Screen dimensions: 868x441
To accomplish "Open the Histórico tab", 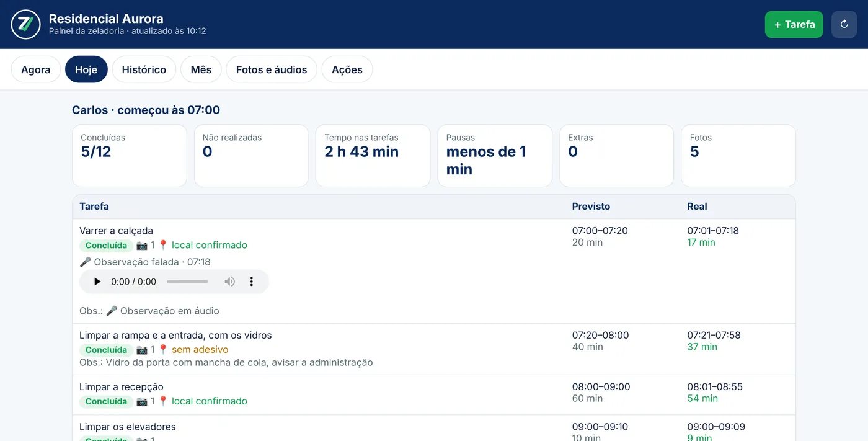I will pyautogui.click(x=144, y=69).
